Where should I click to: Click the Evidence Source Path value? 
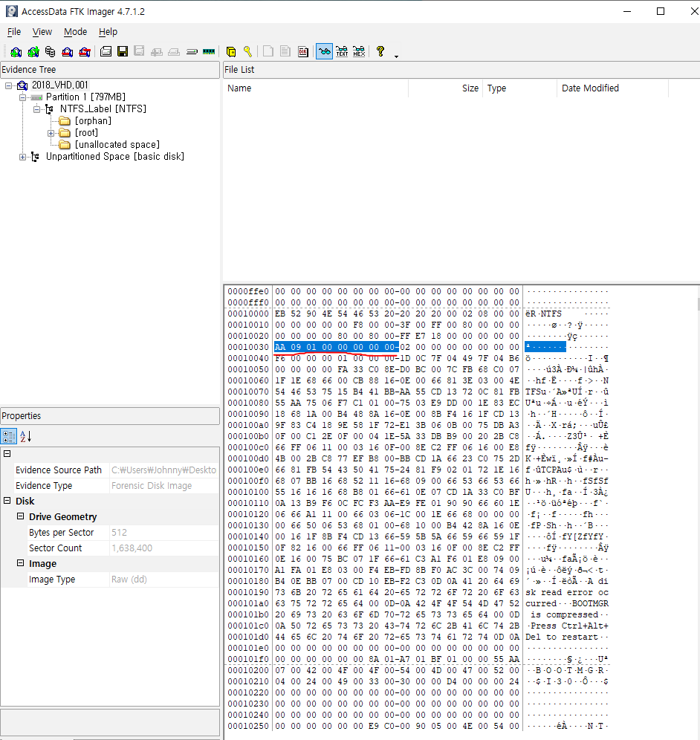point(163,470)
